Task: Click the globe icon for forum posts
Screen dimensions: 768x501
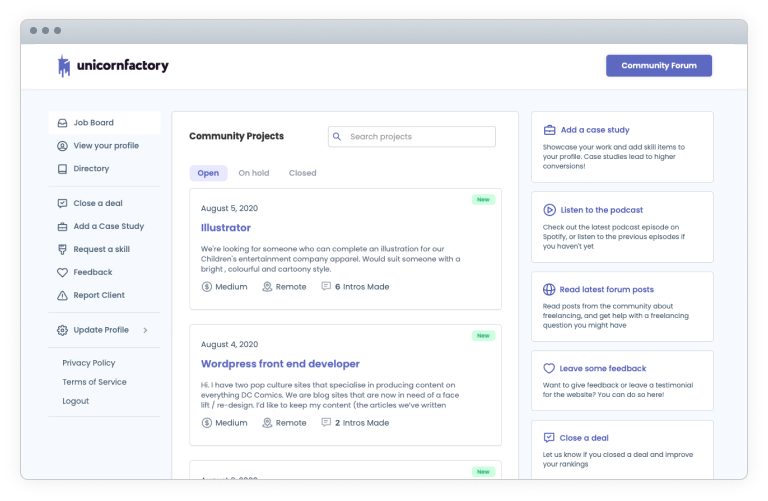Action: tap(549, 289)
